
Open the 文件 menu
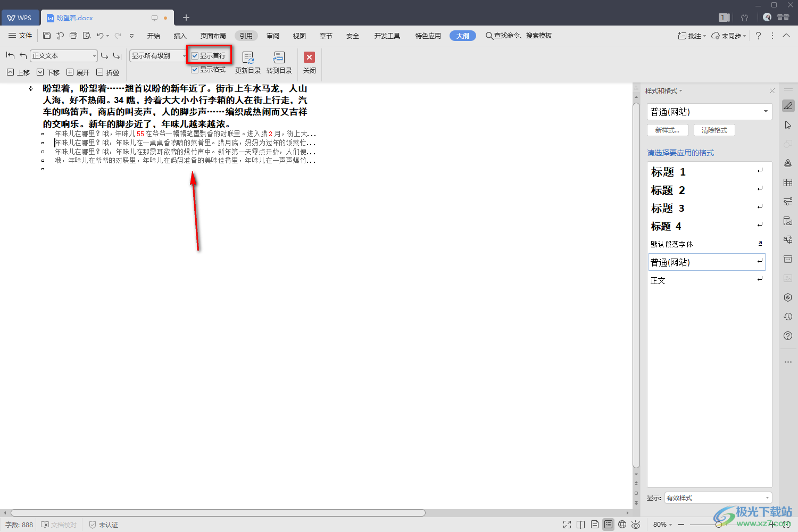click(20, 36)
